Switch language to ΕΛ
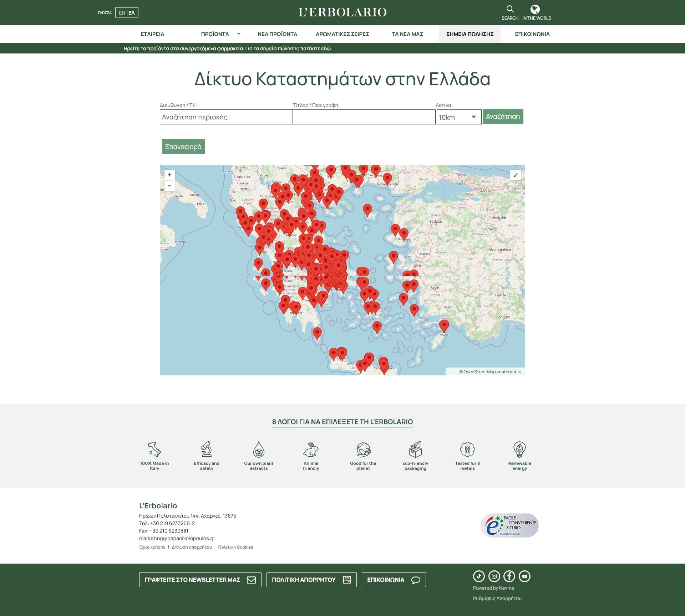This screenshot has height=616, width=685. click(132, 13)
